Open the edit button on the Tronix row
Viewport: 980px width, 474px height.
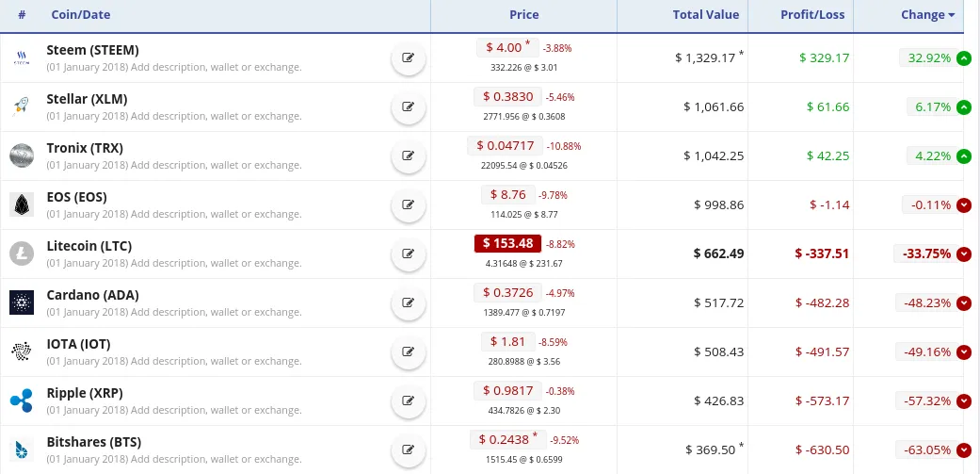[409, 156]
